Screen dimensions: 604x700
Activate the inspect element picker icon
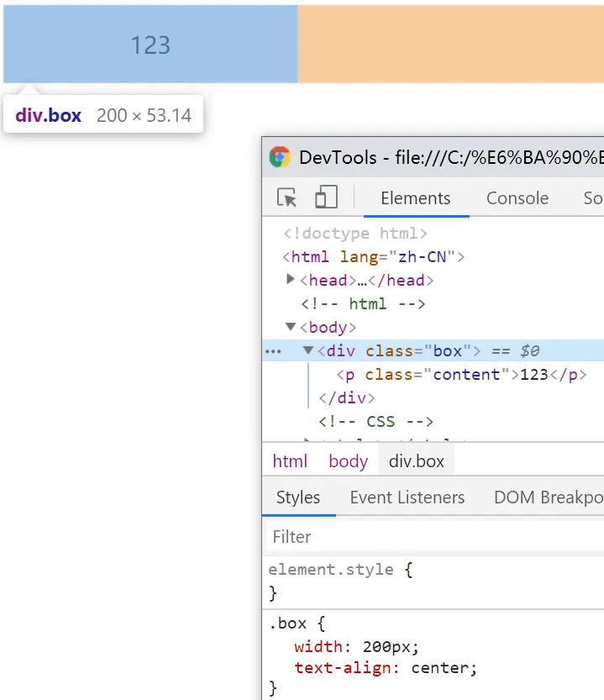coord(286,197)
